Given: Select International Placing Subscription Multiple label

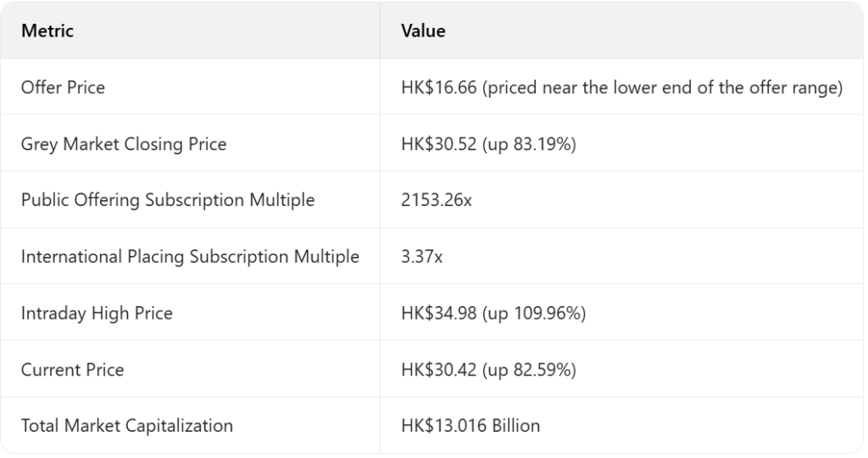Looking at the screenshot, I should tap(190, 257).
